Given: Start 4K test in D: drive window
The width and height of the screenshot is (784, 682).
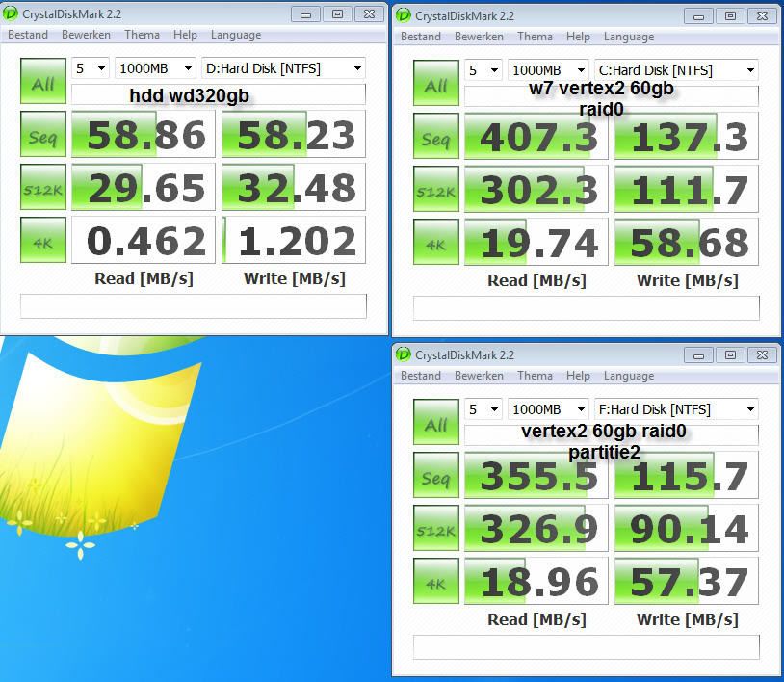Looking at the screenshot, I should click(x=43, y=240).
